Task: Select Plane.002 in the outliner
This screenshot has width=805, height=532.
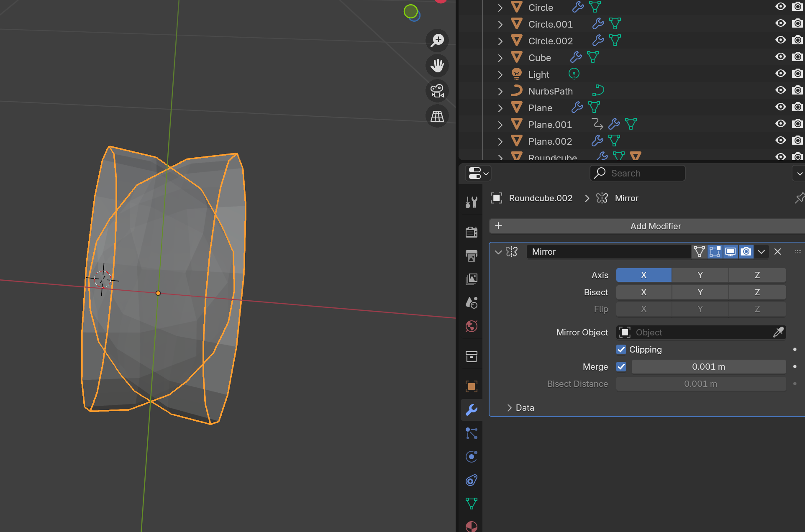Action: 550,141
